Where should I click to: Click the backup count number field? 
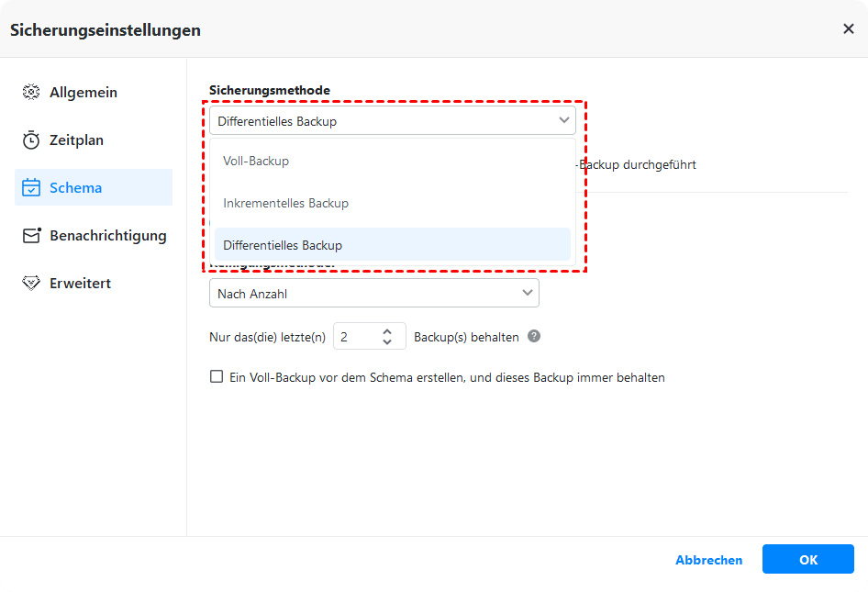point(356,337)
